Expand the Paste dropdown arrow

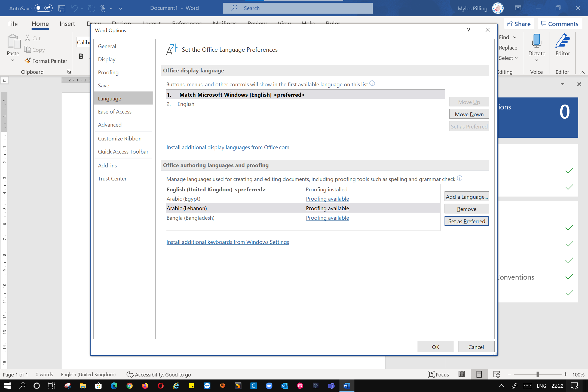13,61
